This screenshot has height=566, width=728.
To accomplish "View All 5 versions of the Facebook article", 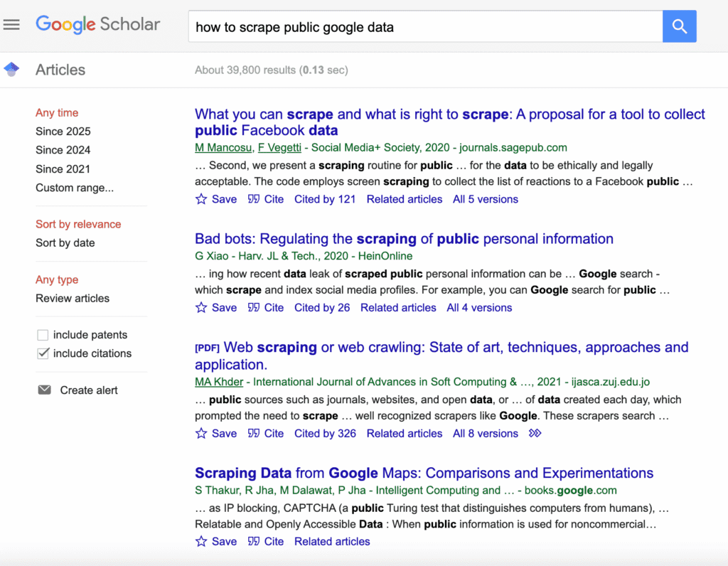I will pos(485,200).
